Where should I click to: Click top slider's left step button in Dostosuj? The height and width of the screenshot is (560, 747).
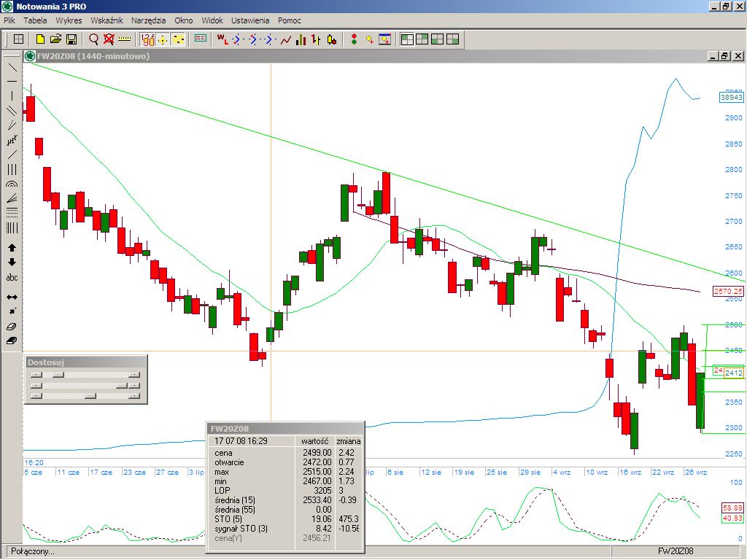[x=36, y=376]
